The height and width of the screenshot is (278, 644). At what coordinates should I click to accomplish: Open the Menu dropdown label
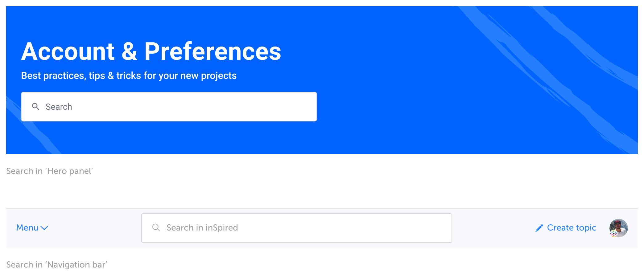(27, 228)
